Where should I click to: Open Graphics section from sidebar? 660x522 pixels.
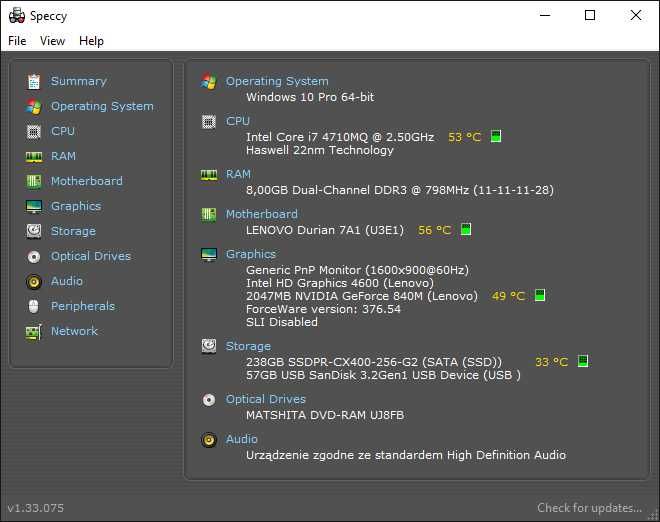point(76,206)
